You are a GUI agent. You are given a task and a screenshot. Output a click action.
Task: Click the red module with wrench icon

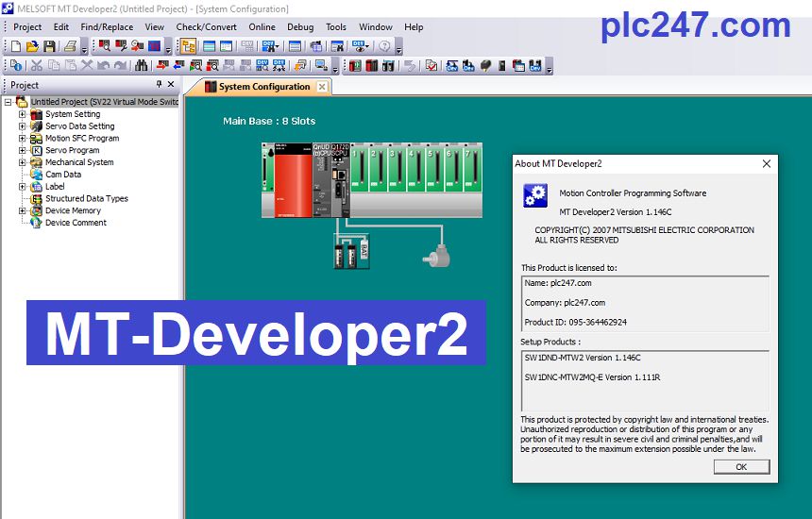coord(121,46)
